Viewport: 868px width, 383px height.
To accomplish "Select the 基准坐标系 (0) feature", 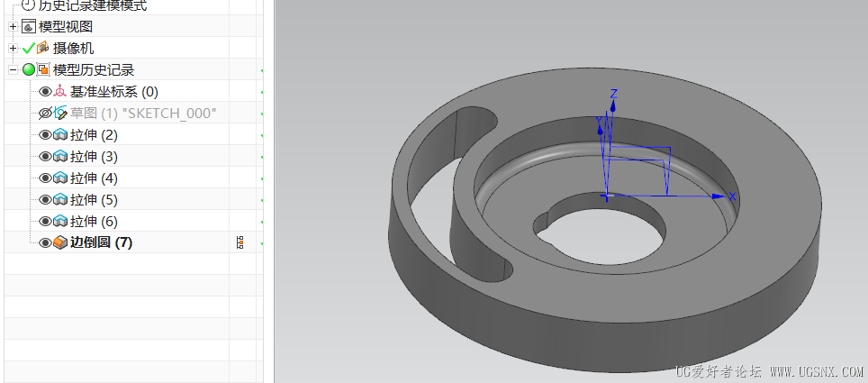I will point(114,91).
